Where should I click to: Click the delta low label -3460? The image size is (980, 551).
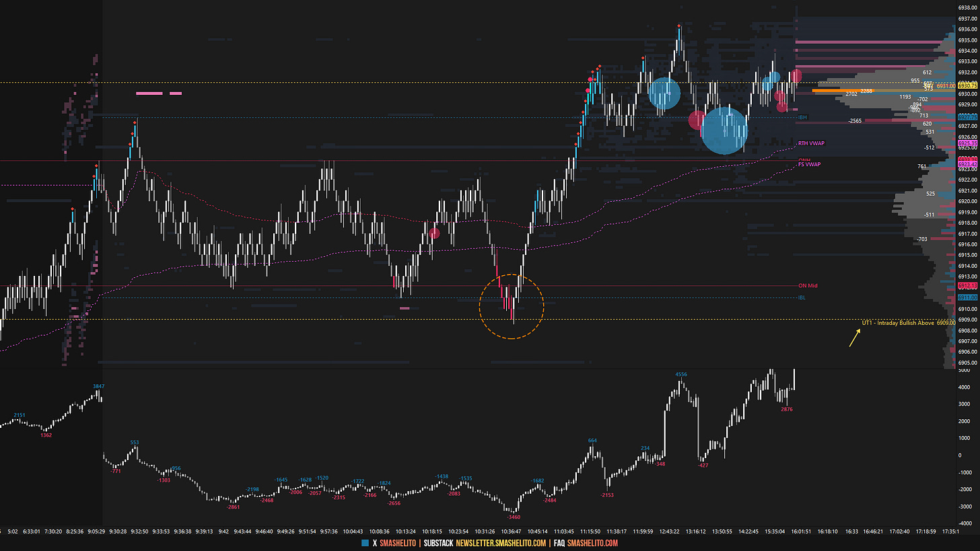[x=514, y=517]
